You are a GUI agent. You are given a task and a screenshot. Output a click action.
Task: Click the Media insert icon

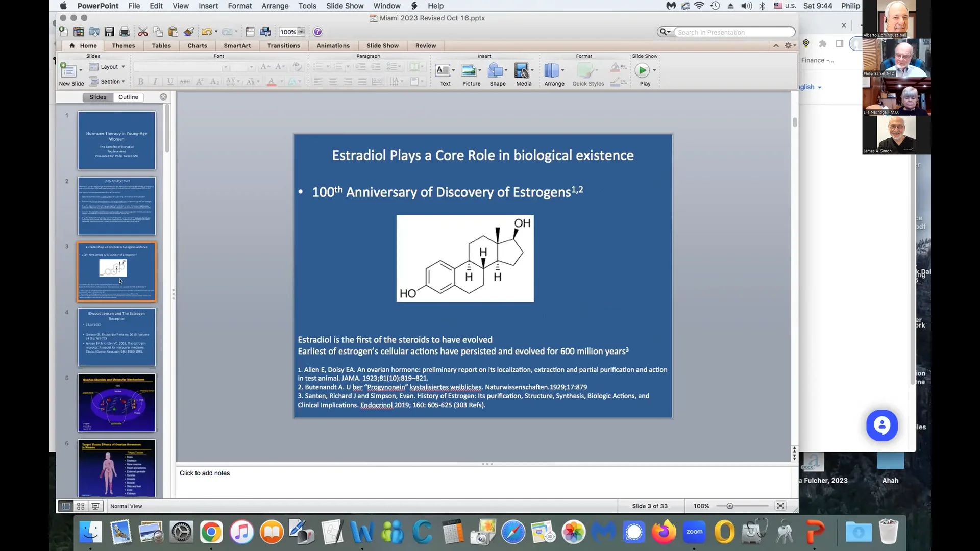[x=524, y=74]
